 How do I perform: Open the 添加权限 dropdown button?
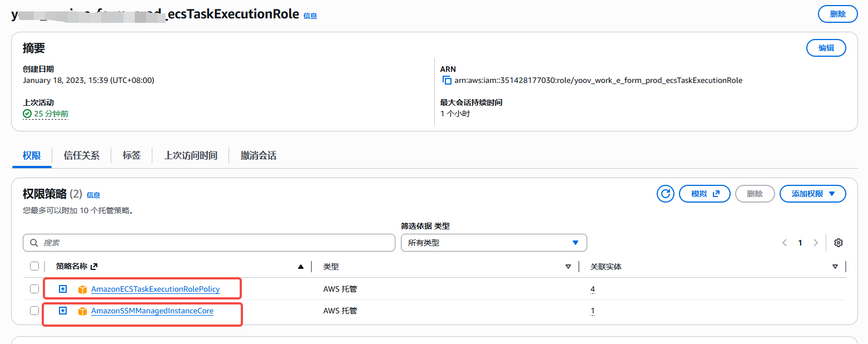[812, 194]
